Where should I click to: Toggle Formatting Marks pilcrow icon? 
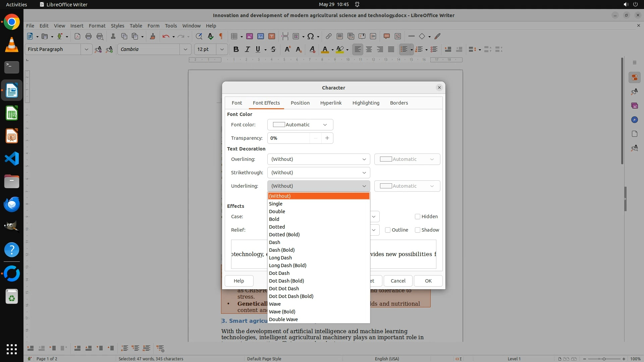[x=221, y=36]
